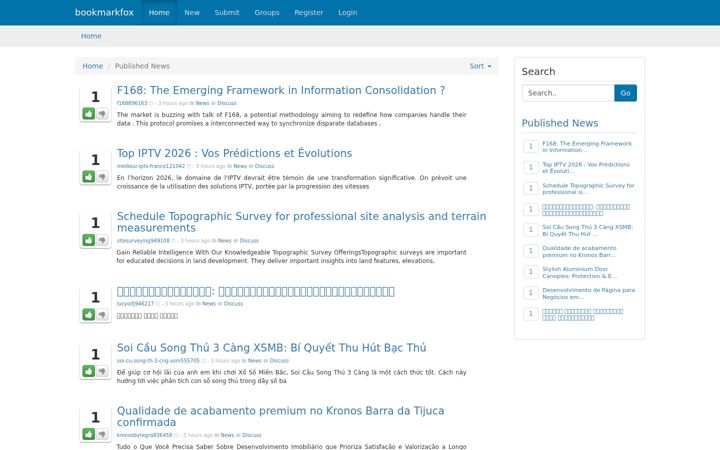This screenshot has width=720, height=450.
Task: Open the Register page
Action: pos(309,12)
